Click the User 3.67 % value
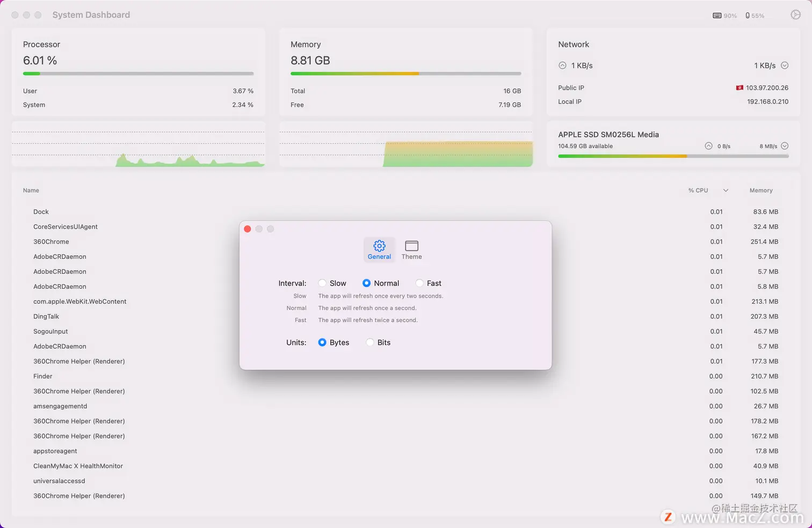This screenshot has height=528, width=812. coord(243,91)
